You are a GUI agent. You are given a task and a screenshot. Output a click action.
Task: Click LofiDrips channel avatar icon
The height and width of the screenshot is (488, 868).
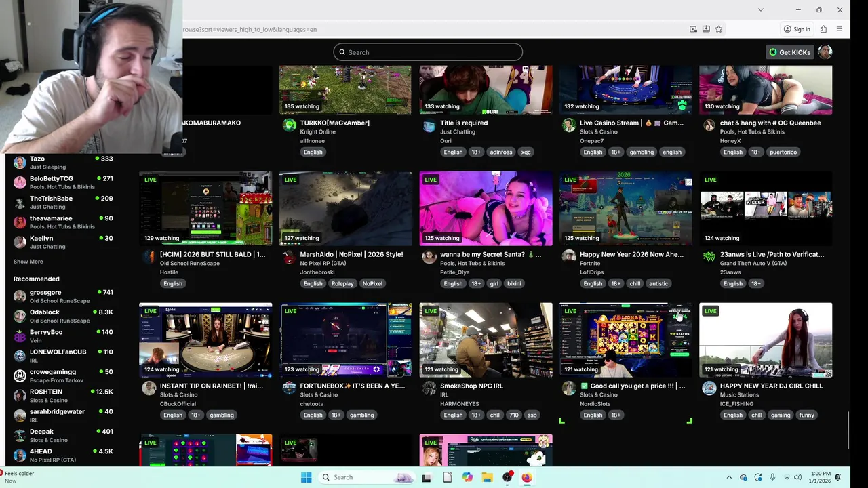click(569, 257)
